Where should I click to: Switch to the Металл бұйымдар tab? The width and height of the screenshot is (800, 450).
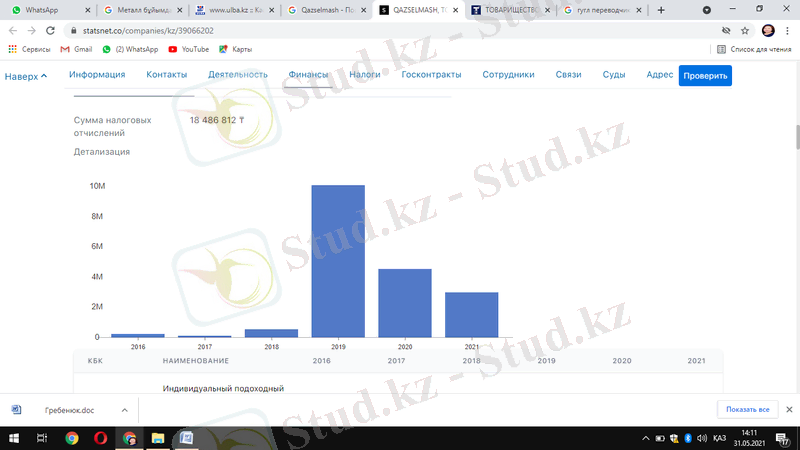click(144, 10)
